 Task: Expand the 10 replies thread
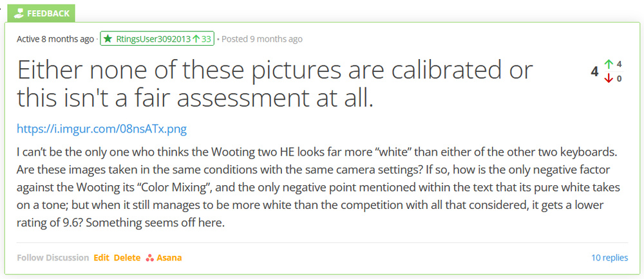click(x=609, y=258)
